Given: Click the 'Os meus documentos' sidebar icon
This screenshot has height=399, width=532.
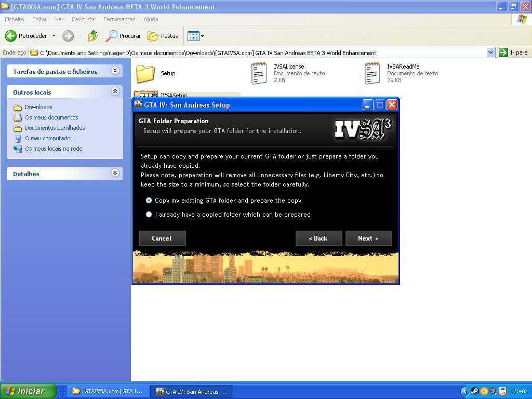Looking at the screenshot, I should click(x=18, y=118).
